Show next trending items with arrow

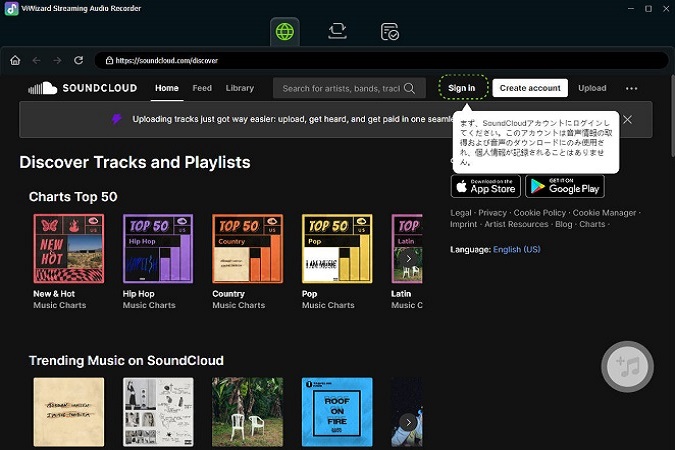(x=408, y=422)
